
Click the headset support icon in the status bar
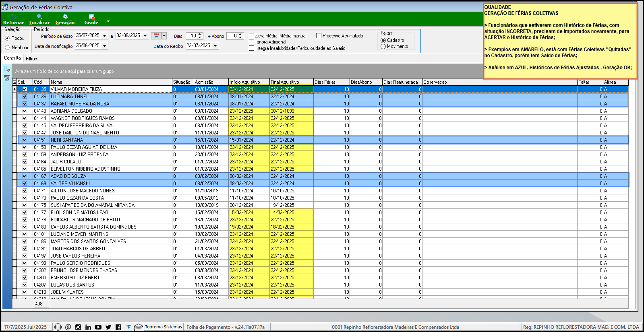point(58,327)
